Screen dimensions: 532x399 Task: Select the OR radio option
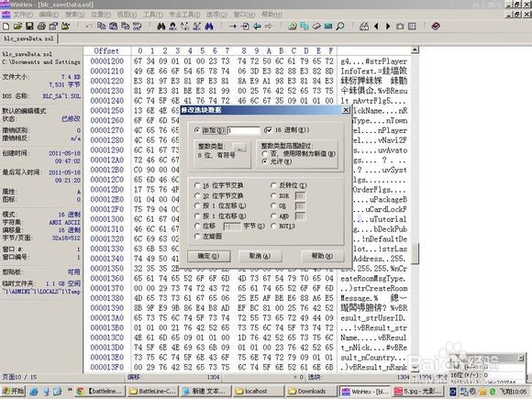[x=273, y=205]
